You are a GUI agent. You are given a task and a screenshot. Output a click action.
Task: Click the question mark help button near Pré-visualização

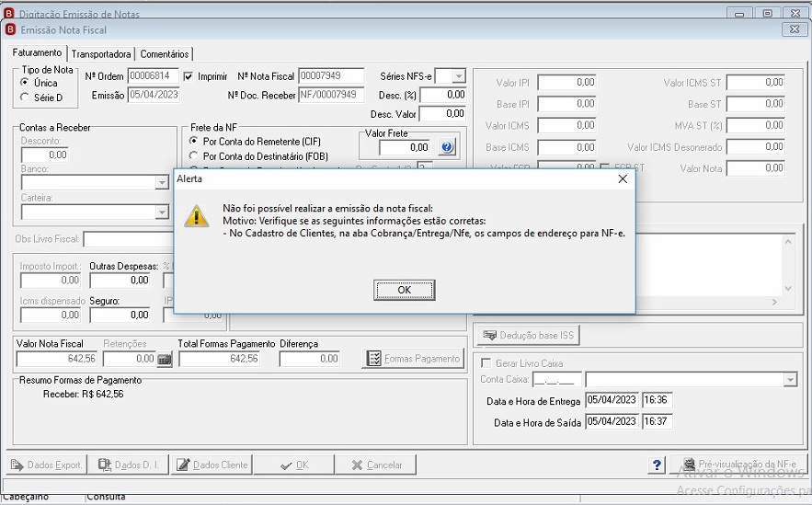[x=657, y=465]
